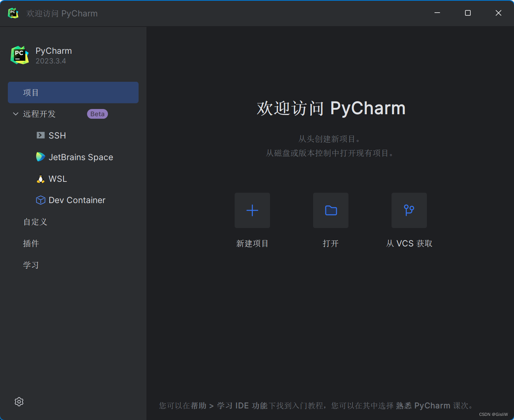This screenshot has height=420, width=514.
Task: Select the Dev Container cube icon
Action: 40,200
